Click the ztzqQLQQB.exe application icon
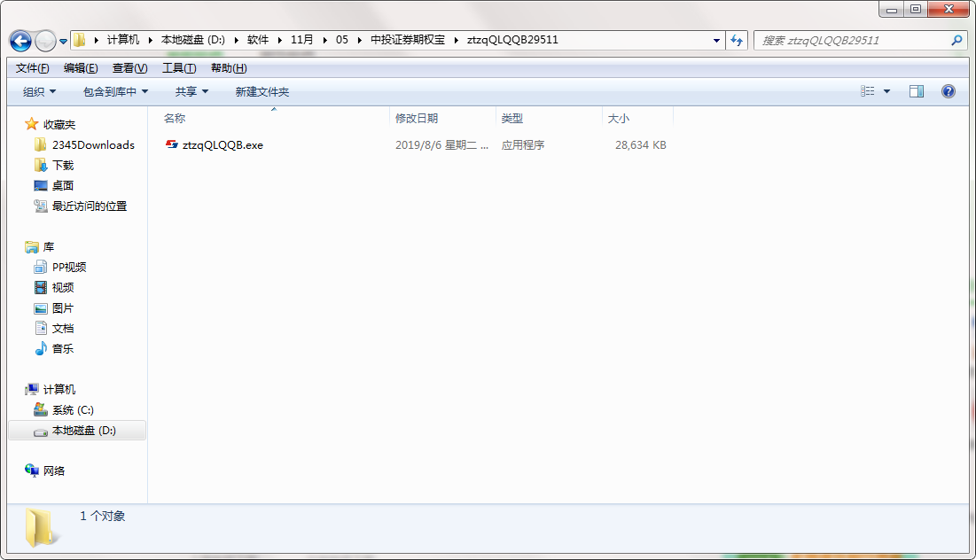976x560 pixels. coord(171,145)
